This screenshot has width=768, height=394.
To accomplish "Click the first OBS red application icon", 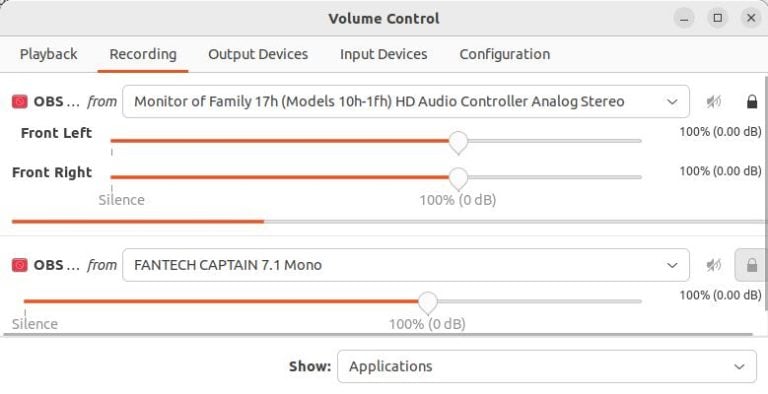I will (20, 101).
